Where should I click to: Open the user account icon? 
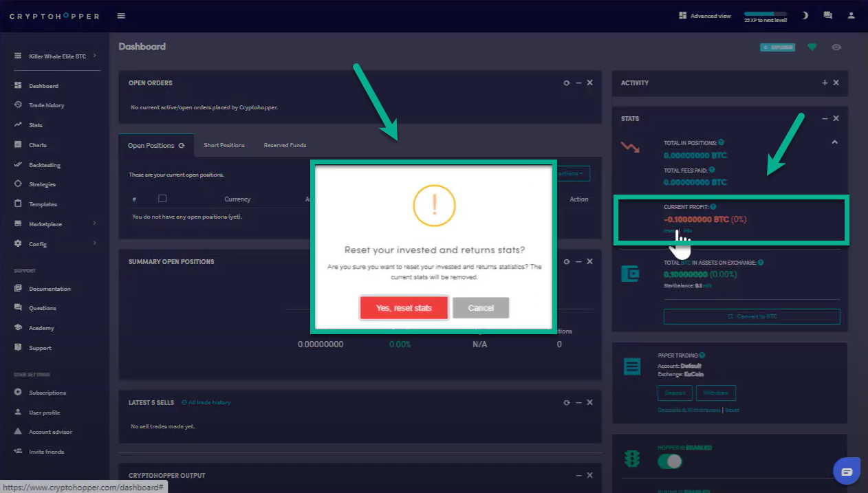[851, 16]
